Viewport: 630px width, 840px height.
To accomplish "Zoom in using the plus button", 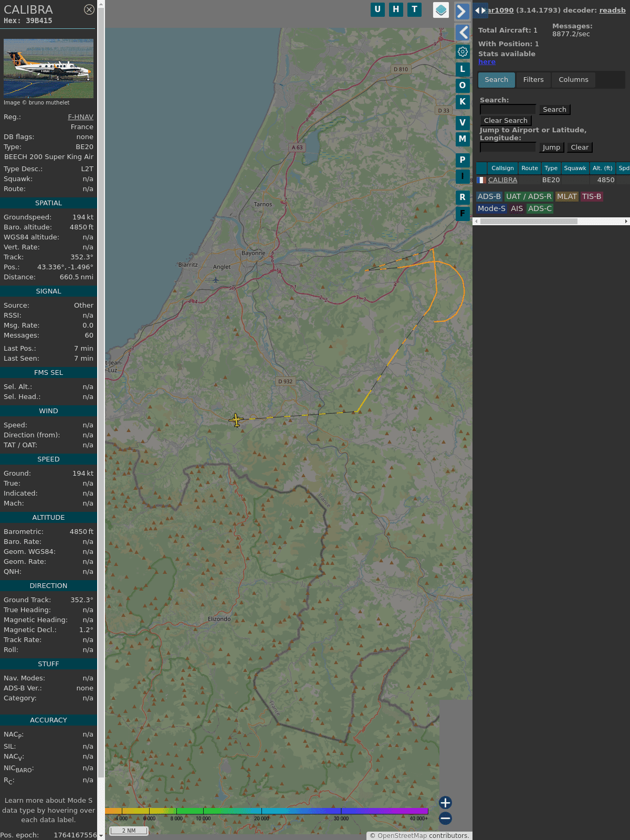I will tap(445, 802).
